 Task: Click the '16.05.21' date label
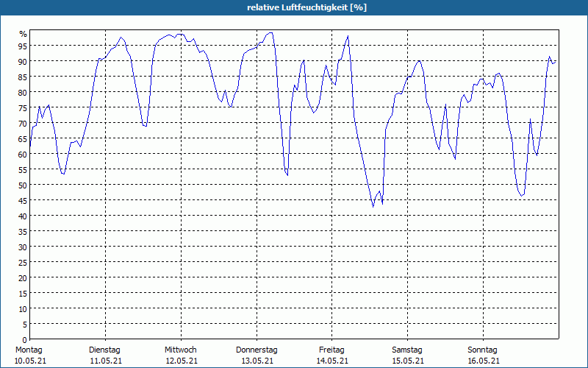[484, 361]
